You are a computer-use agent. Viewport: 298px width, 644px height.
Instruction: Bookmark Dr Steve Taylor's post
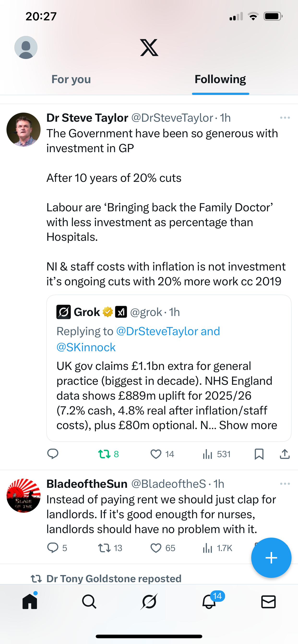[x=259, y=454]
